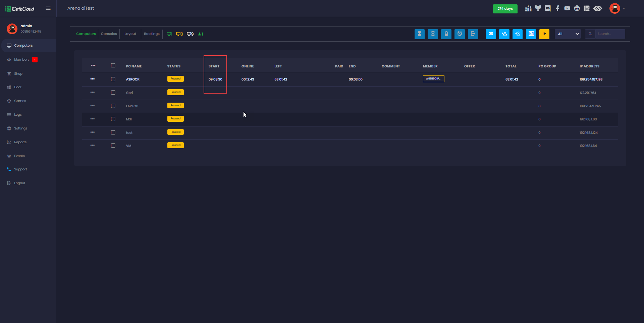Open the Discord icon in header

click(548, 8)
